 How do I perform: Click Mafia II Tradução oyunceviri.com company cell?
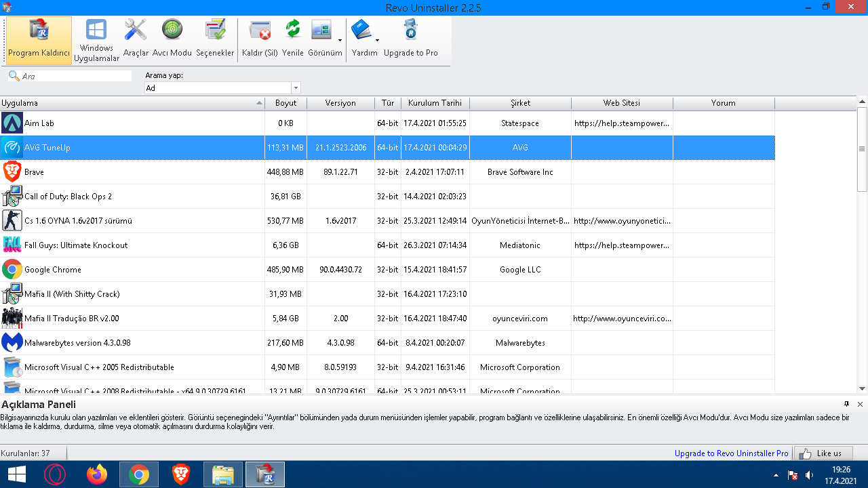coord(520,319)
